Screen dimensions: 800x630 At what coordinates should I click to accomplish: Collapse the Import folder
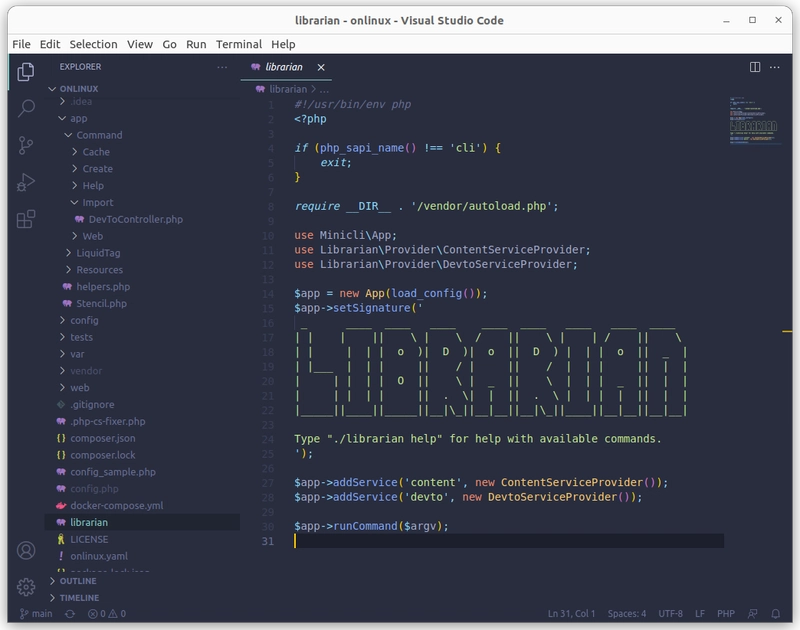point(97,203)
